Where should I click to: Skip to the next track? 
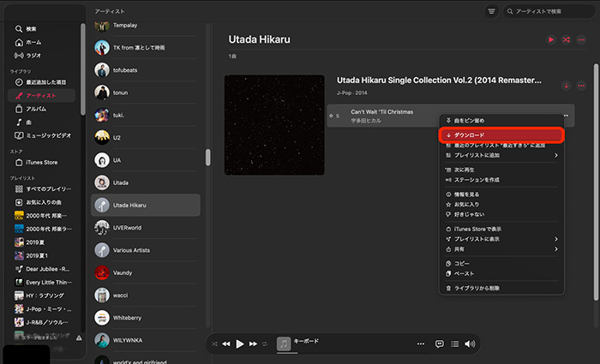click(253, 344)
